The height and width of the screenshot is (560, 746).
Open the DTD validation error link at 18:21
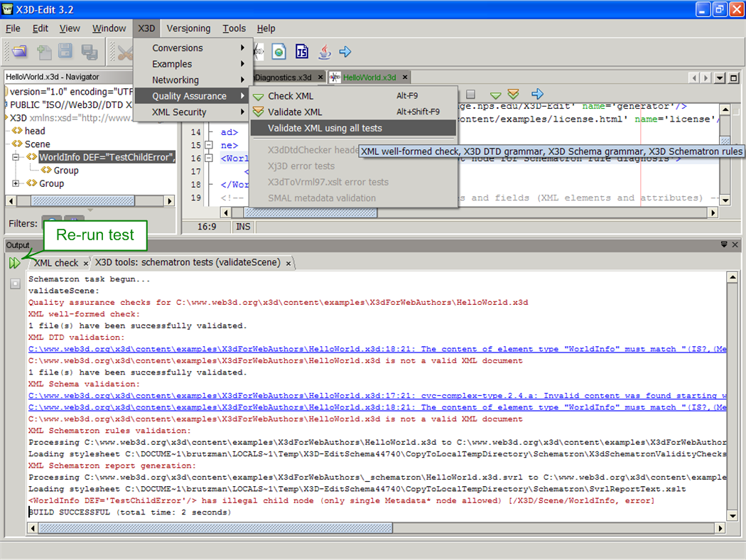(377, 349)
